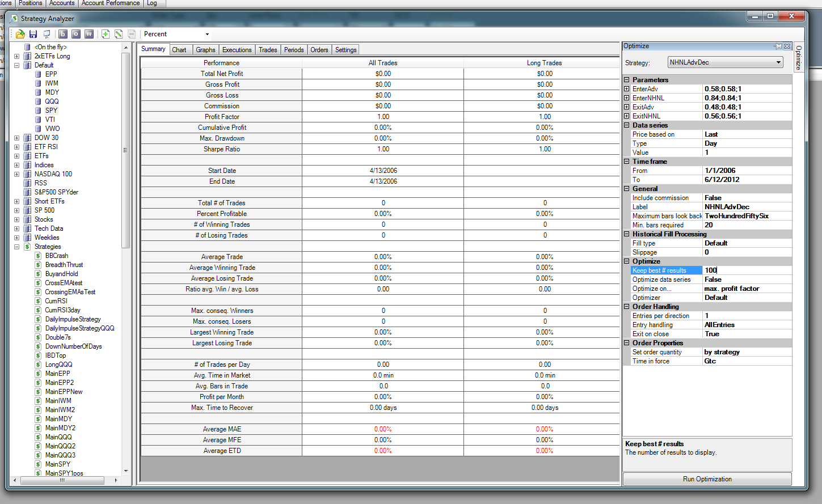Image resolution: width=822 pixels, height=504 pixels.
Task: Open the Strategy NHNLAdvDec dropdown
Action: [779, 62]
